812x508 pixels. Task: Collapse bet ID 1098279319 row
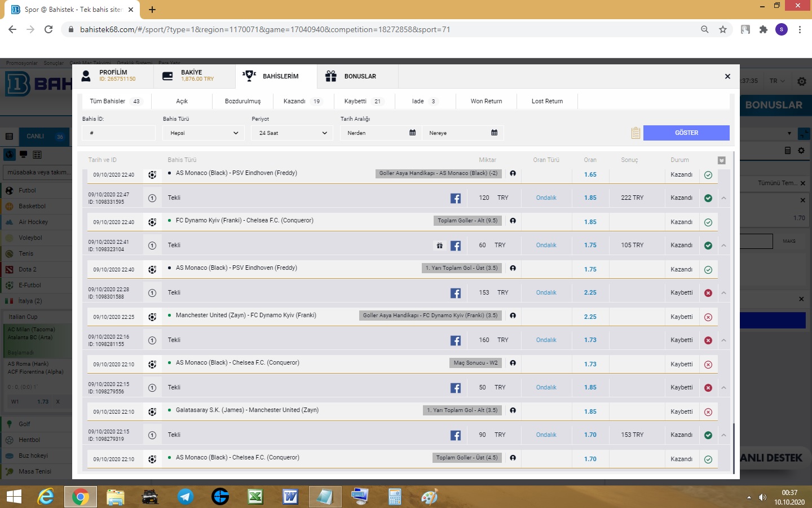tap(723, 435)
